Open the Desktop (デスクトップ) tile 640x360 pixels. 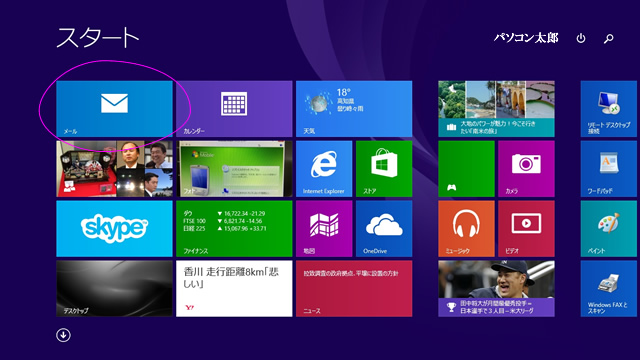114,289
